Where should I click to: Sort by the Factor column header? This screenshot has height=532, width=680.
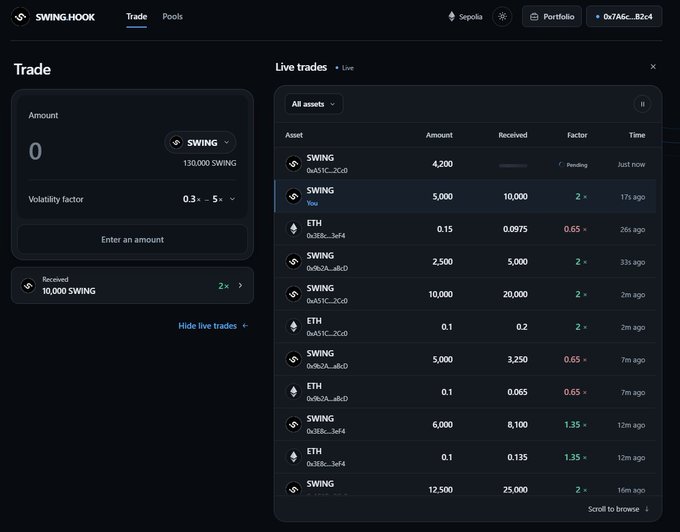[x=577, y=135]
